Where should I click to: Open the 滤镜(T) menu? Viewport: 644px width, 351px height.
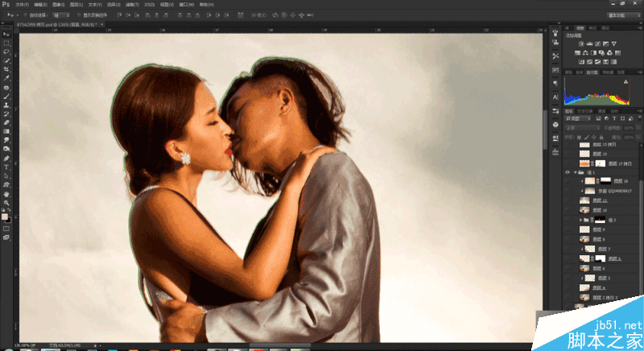132,5
